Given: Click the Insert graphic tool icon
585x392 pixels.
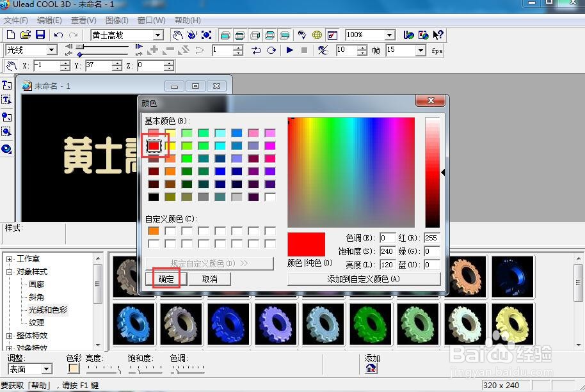Looking at the screenshot, I should click(x=6, y=117).
